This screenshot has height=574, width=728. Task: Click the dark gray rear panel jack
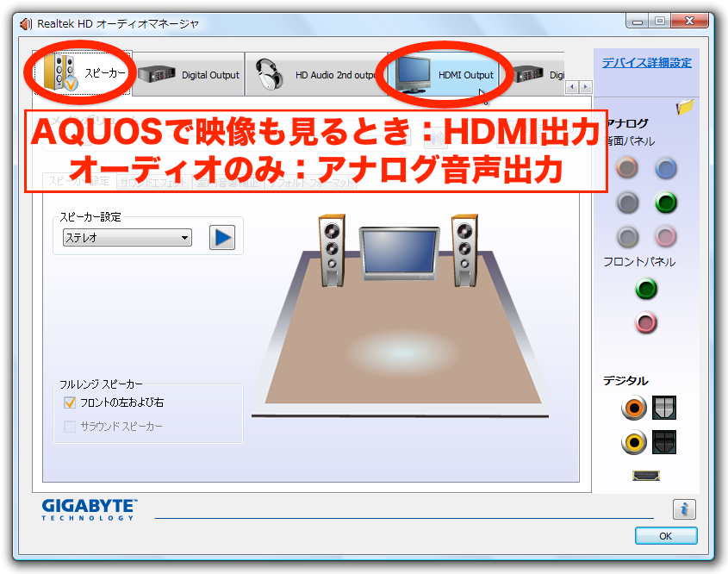[627, 203]
